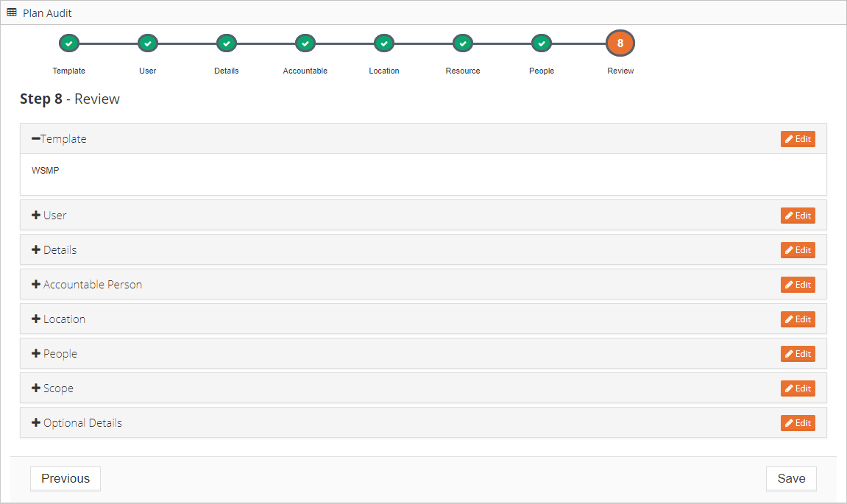The height and width of the screenshot is (504, 847).
Task: Jump to the Details step checkmark
Action: point(227,43)
